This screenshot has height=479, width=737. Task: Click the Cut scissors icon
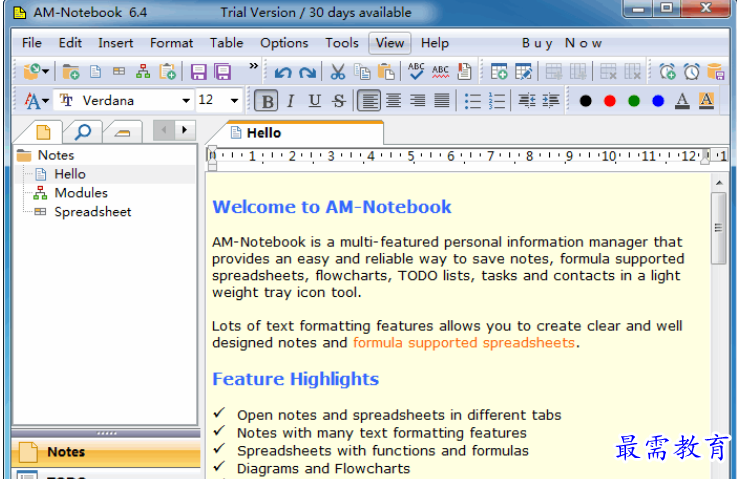[x=337, y=71]
